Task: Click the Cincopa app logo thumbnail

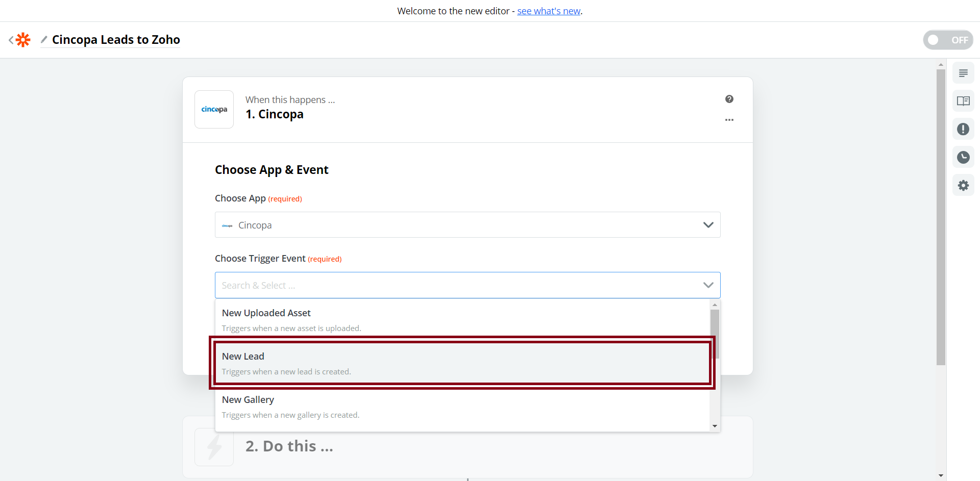Action: tap(214, 110)
